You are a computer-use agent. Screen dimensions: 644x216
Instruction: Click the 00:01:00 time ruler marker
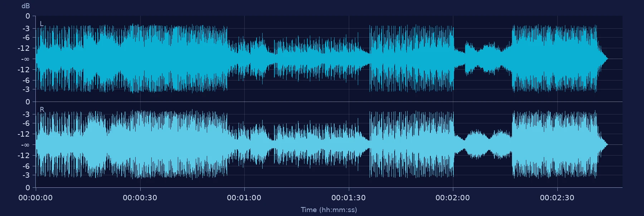pyautogui.click(x=244, y=198)
